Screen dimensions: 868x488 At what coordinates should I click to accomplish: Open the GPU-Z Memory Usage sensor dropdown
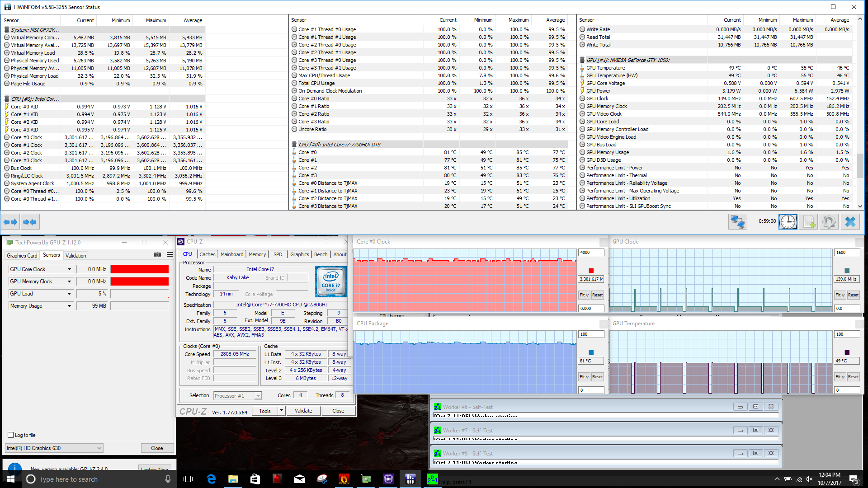coord(69,306)
